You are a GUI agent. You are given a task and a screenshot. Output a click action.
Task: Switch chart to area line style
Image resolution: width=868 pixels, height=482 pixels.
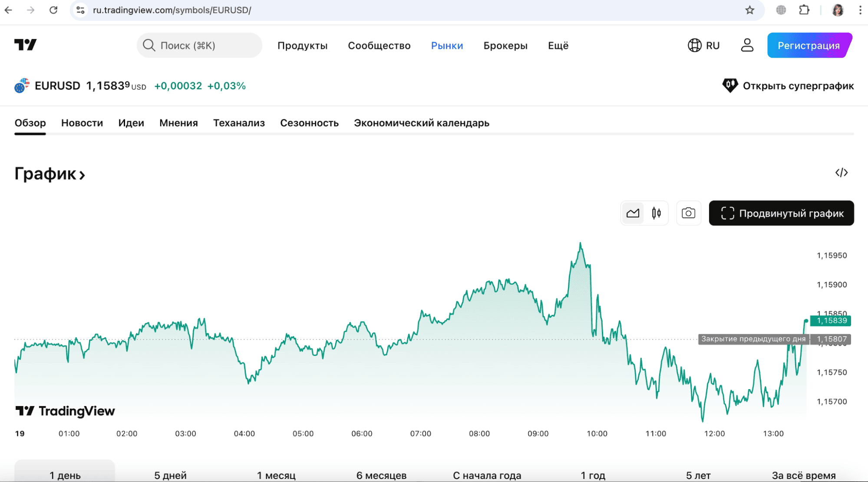coord(633,213)
